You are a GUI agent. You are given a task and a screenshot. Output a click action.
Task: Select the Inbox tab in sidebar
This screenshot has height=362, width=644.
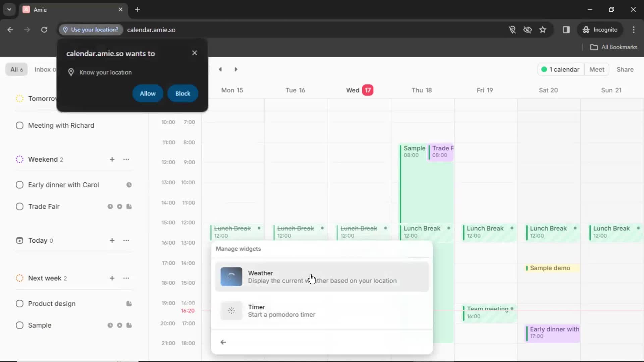pos(45,69)
